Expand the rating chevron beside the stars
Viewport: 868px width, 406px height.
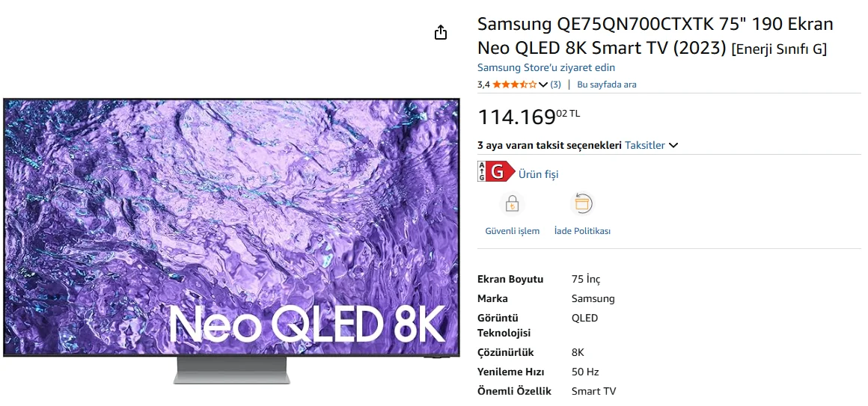(543, 84)
